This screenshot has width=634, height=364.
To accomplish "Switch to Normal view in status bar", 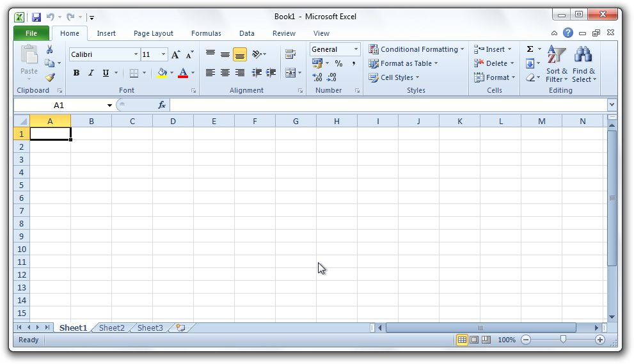I will (x=462, y=340).
